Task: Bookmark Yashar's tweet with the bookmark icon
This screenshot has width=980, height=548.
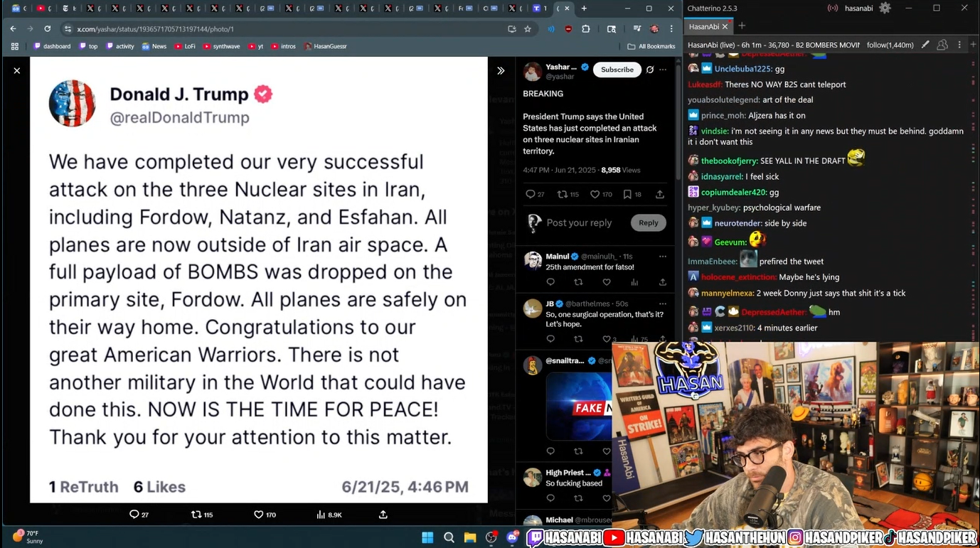Action: coord(627,194)
